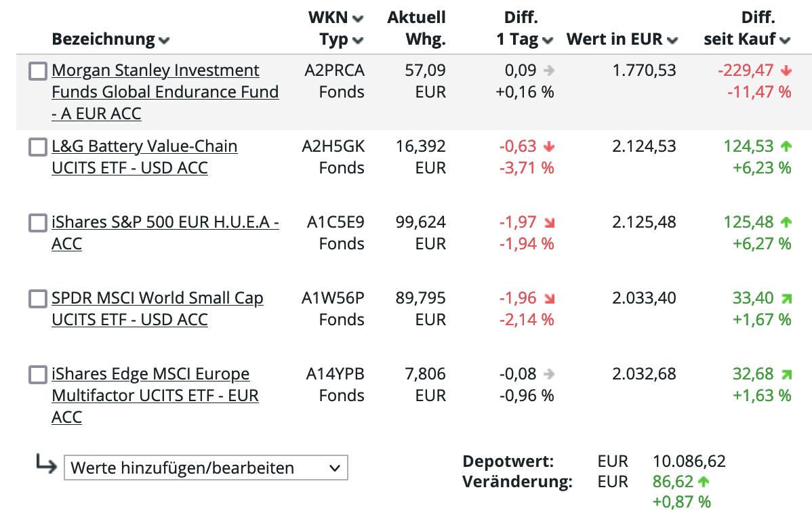Screen dimensions: 812x515
Task: Click diagonal green arrow beside 32,68
Action: (786, 374)
